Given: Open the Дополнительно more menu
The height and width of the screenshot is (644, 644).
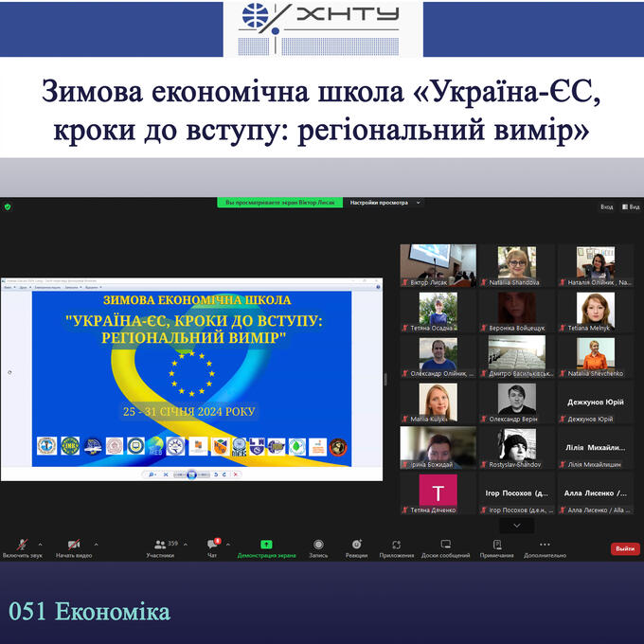Looking at the screenshot, I should click(545, 547).
